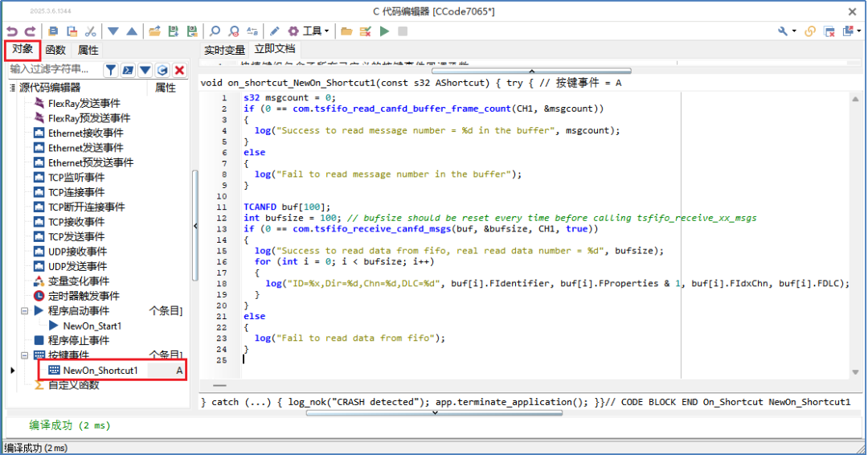Click the blue down-triangle toolbar icon

pyautogui.click(x=113, y=31)
